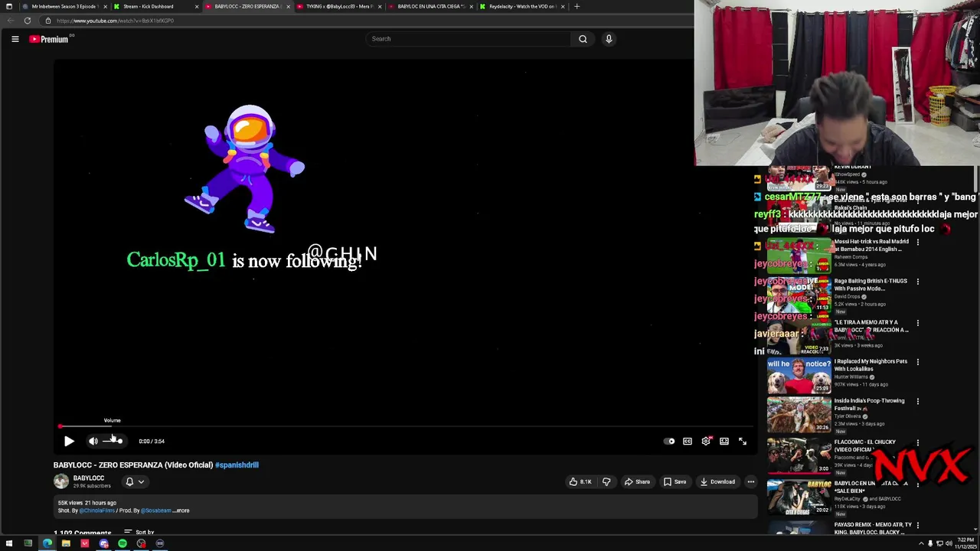Go back using the browser back arrow
The width and height of the screenshot is (980, 551).
9,21
